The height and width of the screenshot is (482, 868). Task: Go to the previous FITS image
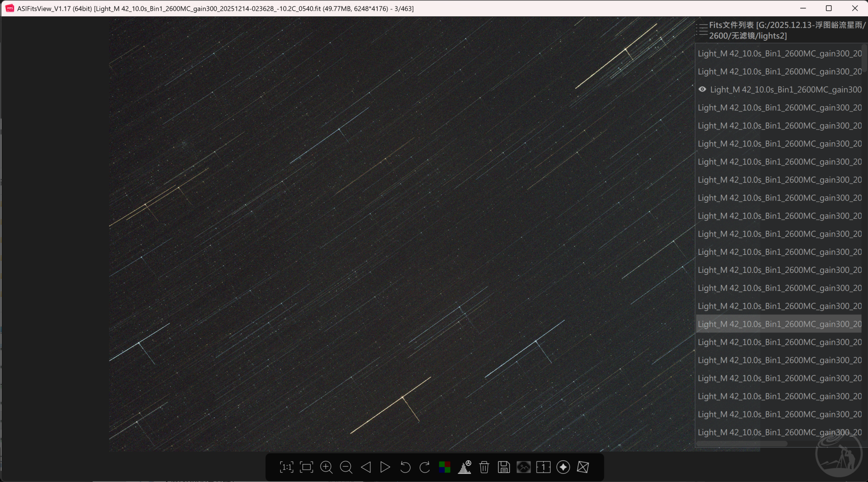(x=366, y=467)
